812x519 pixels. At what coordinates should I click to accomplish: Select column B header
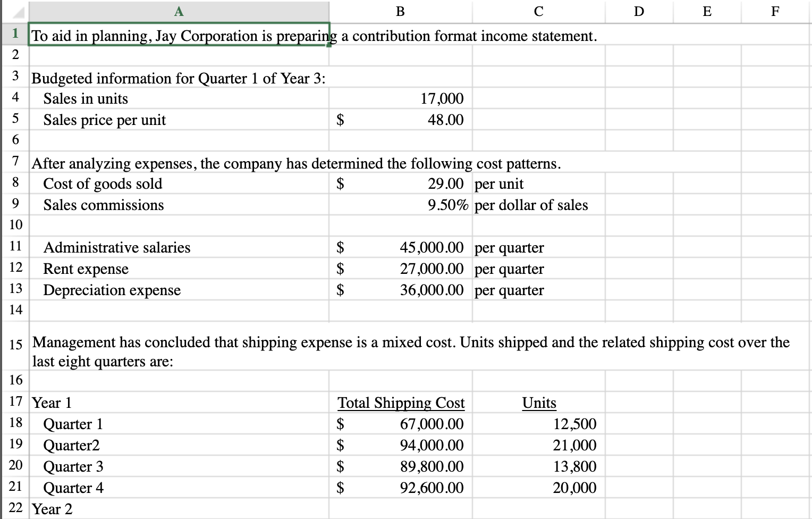(x=401, y=12)
